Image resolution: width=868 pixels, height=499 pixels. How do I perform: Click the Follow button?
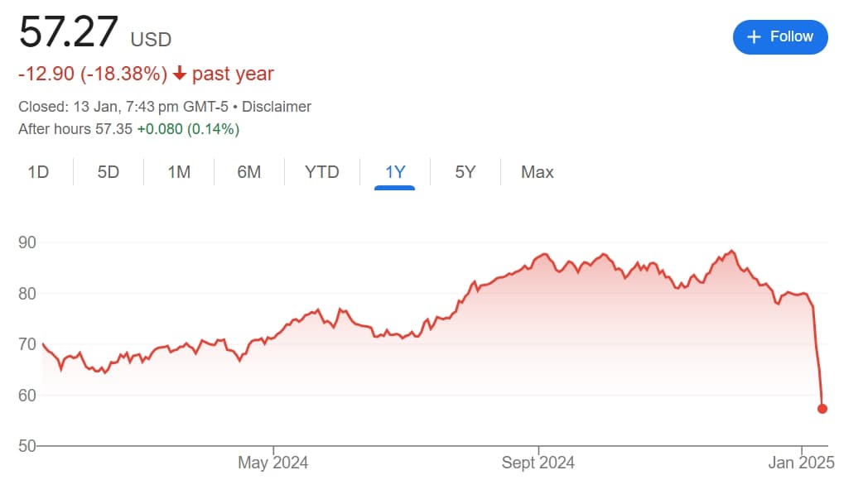(779, 37)
